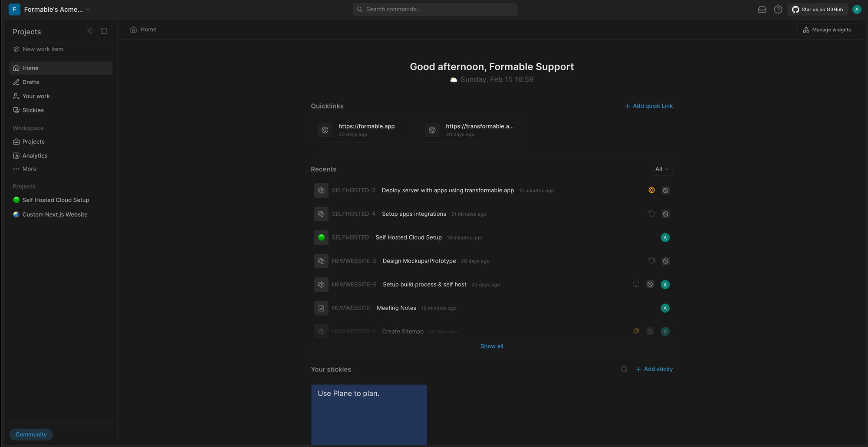
Task: Click the priority icon on SELFHOSTED-3 row
Action: click(651, 190)
